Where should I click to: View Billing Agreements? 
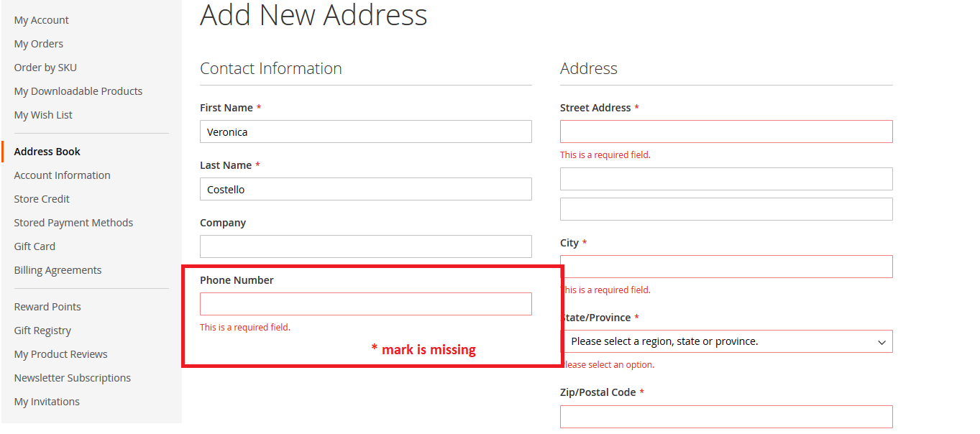pyautogui.click(x=58, y=269)
